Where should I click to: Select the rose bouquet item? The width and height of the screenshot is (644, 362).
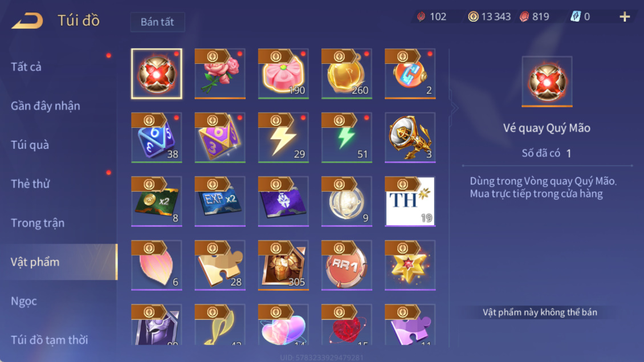(220, 74)
